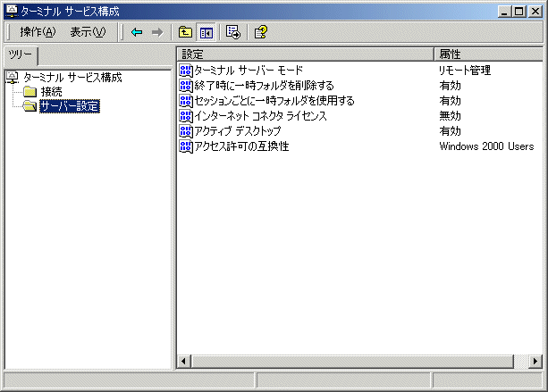Viewport: 548px width, 392px height.
Task: Sort by the 属性 column header
Action: pyautogui.click(x=488, y=54)
